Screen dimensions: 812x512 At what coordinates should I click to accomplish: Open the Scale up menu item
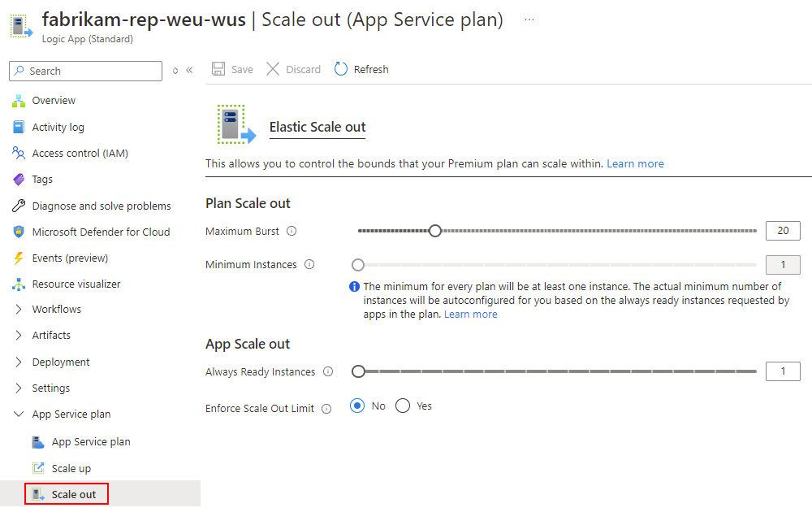point(71,469)
